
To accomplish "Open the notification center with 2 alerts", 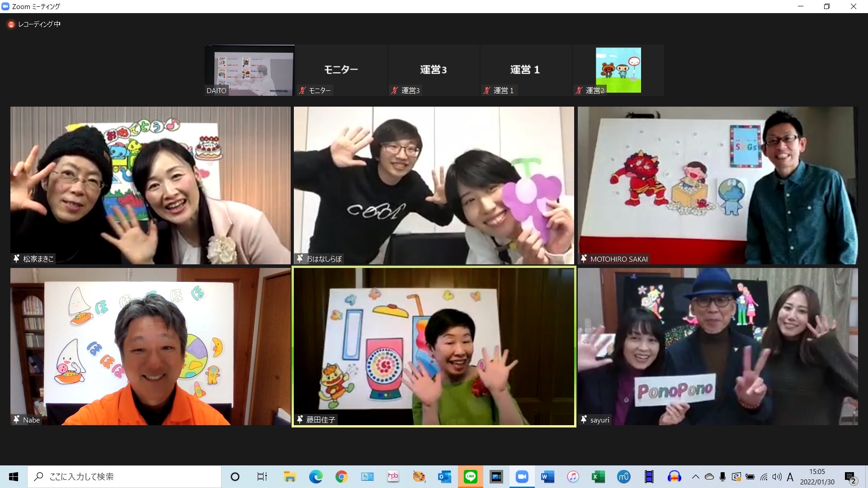I will click(851, 477).
